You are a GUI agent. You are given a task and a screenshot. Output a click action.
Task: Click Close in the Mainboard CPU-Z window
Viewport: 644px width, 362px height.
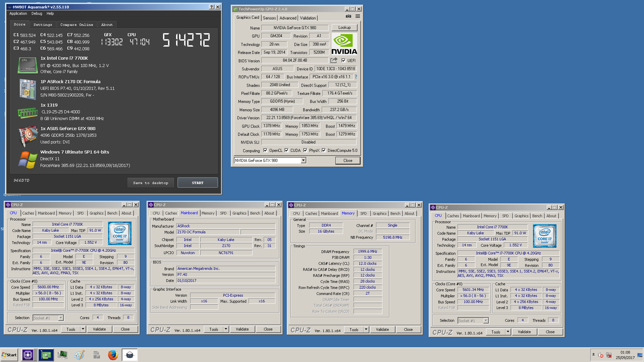click(x=268, y=329)
